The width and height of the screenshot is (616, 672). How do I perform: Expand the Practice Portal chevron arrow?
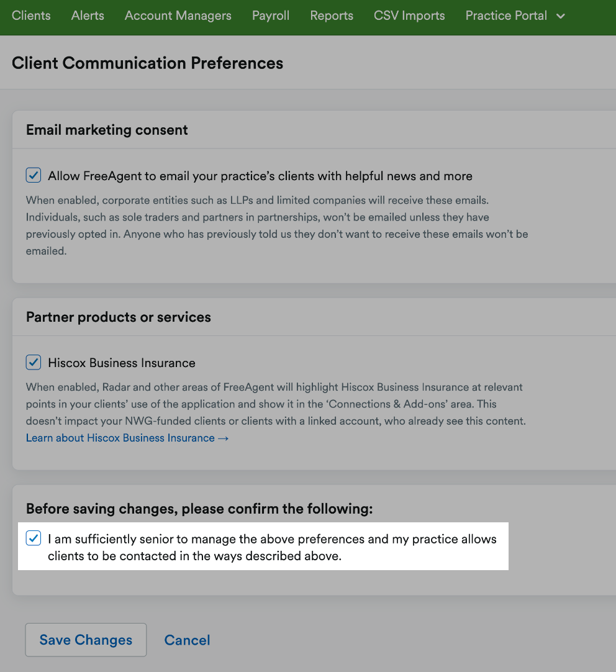560,16
